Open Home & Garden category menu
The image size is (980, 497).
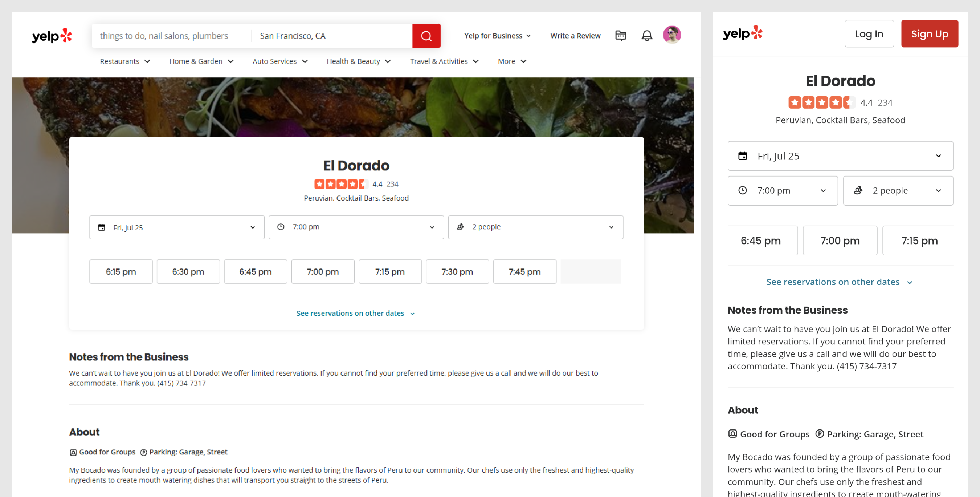coord(201,61)
